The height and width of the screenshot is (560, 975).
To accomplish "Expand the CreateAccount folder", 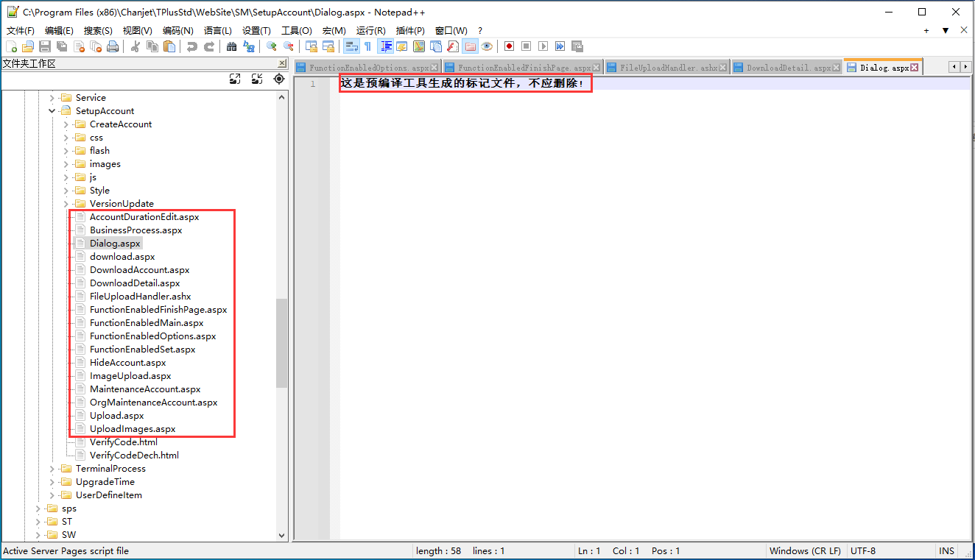I will pos(66,124).
